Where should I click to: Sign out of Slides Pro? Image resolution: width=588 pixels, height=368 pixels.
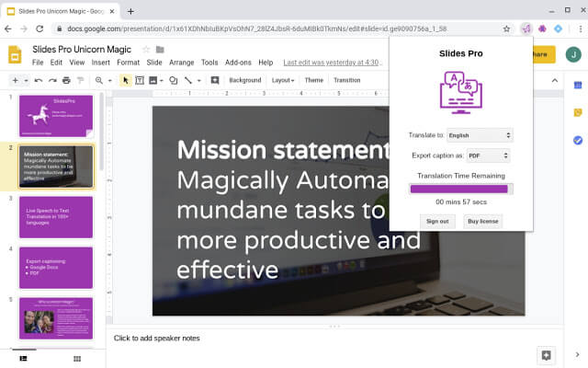[x=437, y=221]
